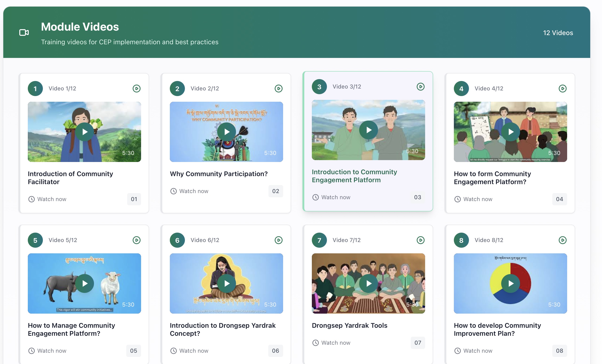Click the play-circle icon on Video 6 card
Screen dimensions: 602x364
(x=279, y=240)
